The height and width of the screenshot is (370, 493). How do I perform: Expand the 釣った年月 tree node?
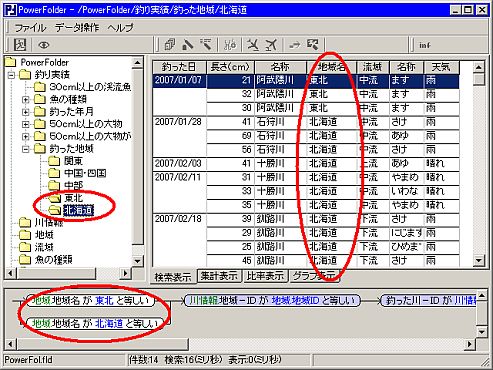pos(26,112)
